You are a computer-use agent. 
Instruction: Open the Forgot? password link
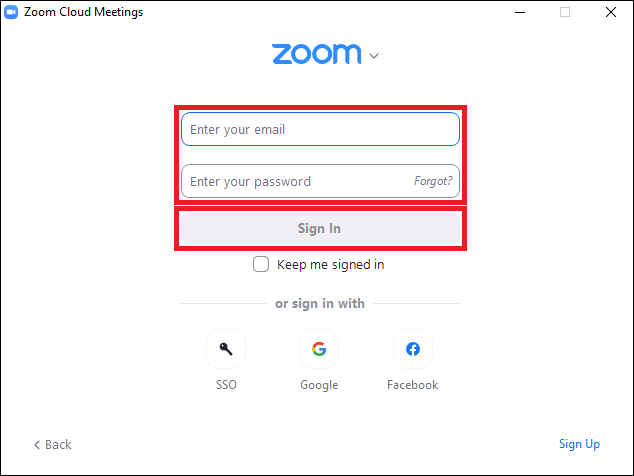tap(433, 182)
